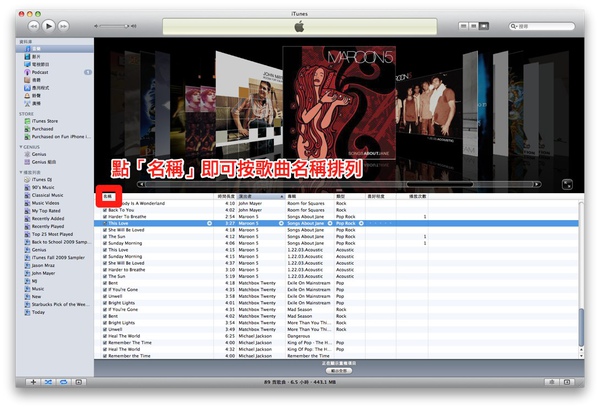Uncheck the Back To You song
600x409 pixels.
[105, 210]
